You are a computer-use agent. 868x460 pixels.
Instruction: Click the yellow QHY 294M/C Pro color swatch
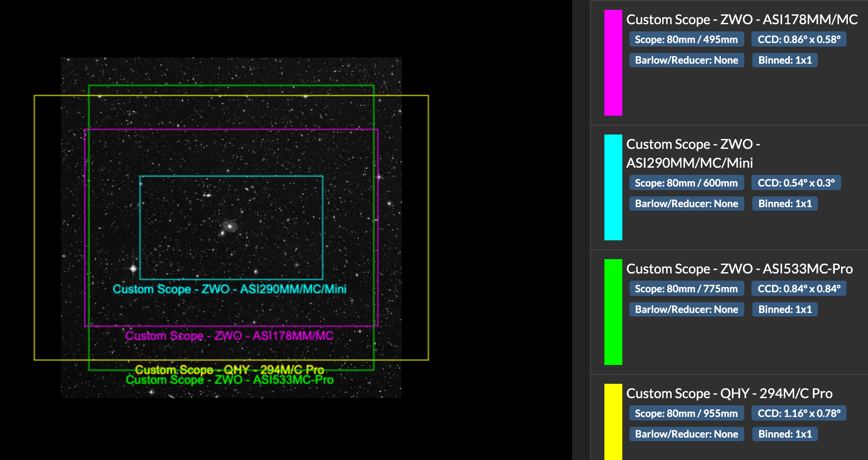coord(613,421)
